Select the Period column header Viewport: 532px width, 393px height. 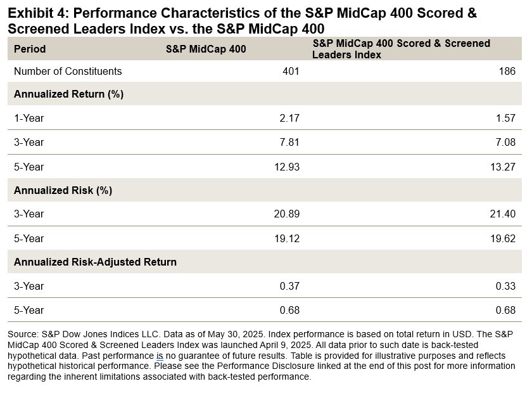pyautogui.click(x=30, y=49)
